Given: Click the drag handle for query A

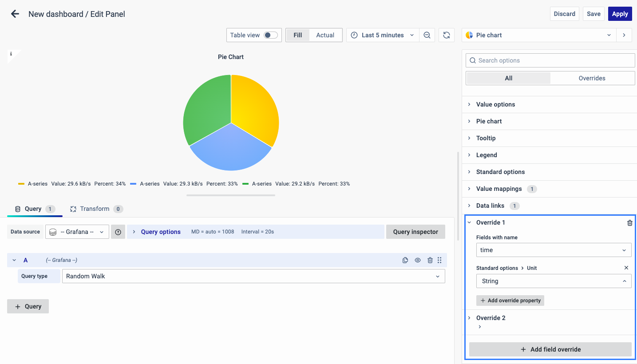Looking at the screenshot, I should [x=439, y=260].
